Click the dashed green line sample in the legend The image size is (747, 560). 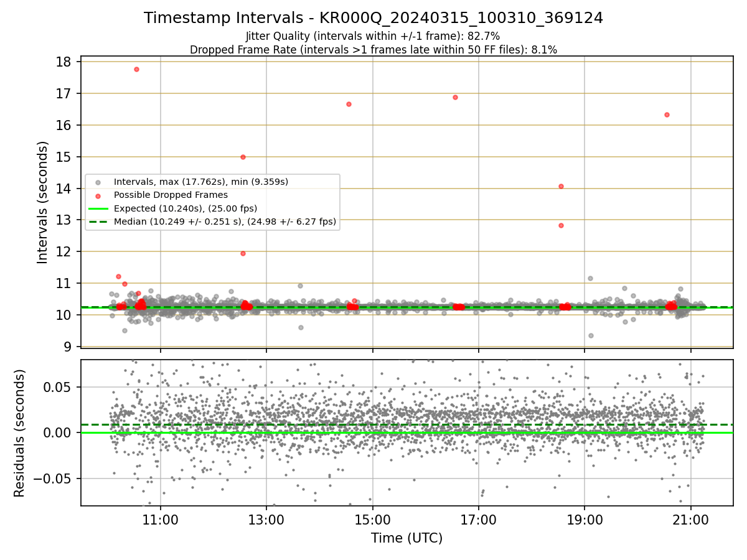98,221
